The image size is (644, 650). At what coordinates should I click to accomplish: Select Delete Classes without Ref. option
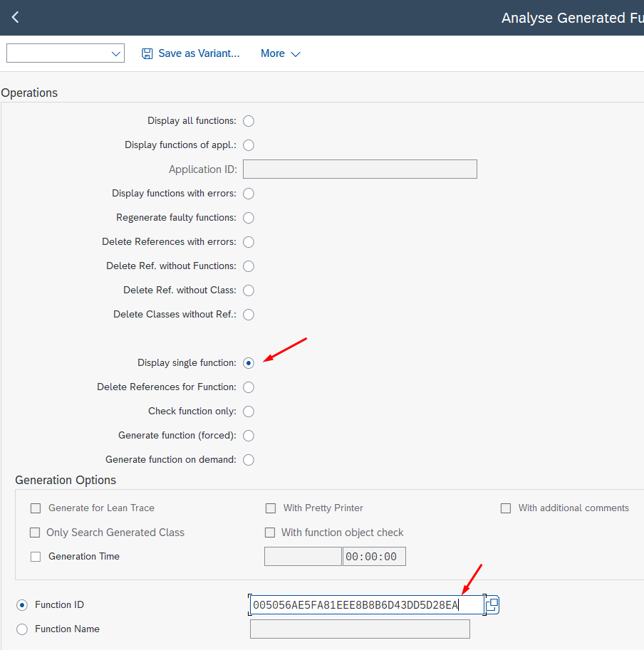point(249,315)
